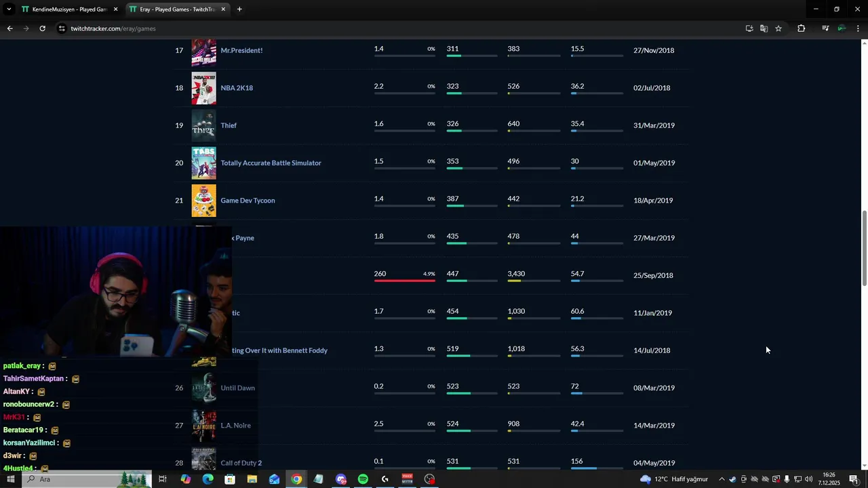Viewport: 868px width, 488px height.
Task: Switch to KendineMuzisyen Played Games tab
Action: (69, 9)
